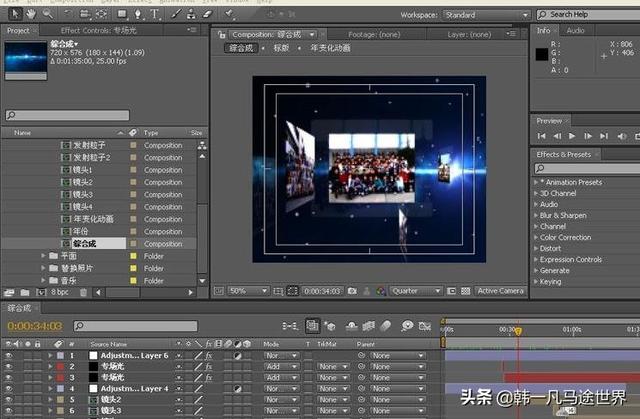Click the Project panel search field
The height and width of the screenshot is (419, 640).
67,115
